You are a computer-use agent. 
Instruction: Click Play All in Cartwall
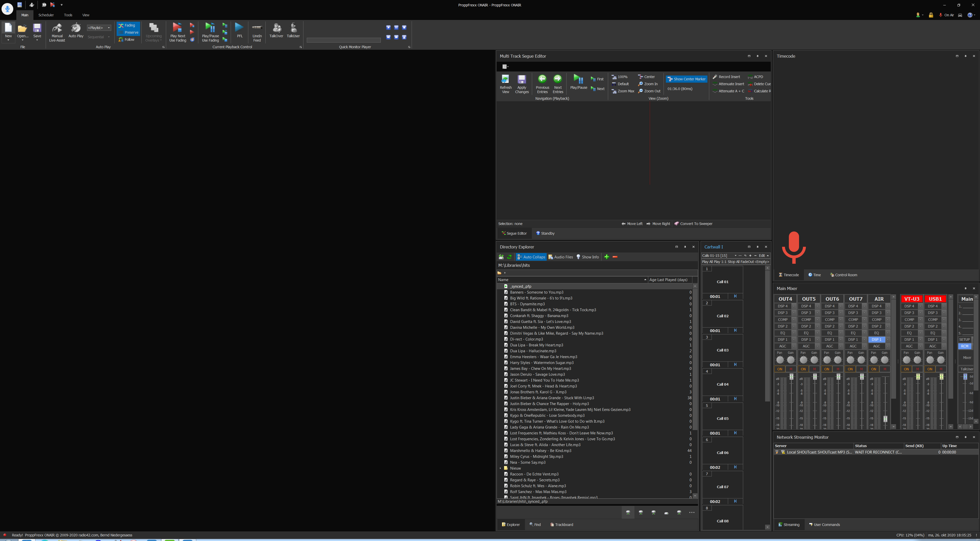[707, 262]
